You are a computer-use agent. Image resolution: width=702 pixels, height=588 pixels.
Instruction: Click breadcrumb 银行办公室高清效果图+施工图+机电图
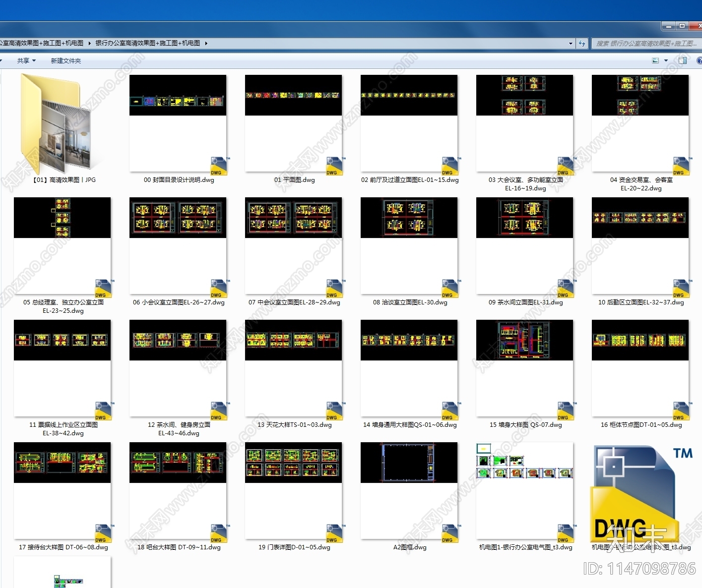pos(148,43)
